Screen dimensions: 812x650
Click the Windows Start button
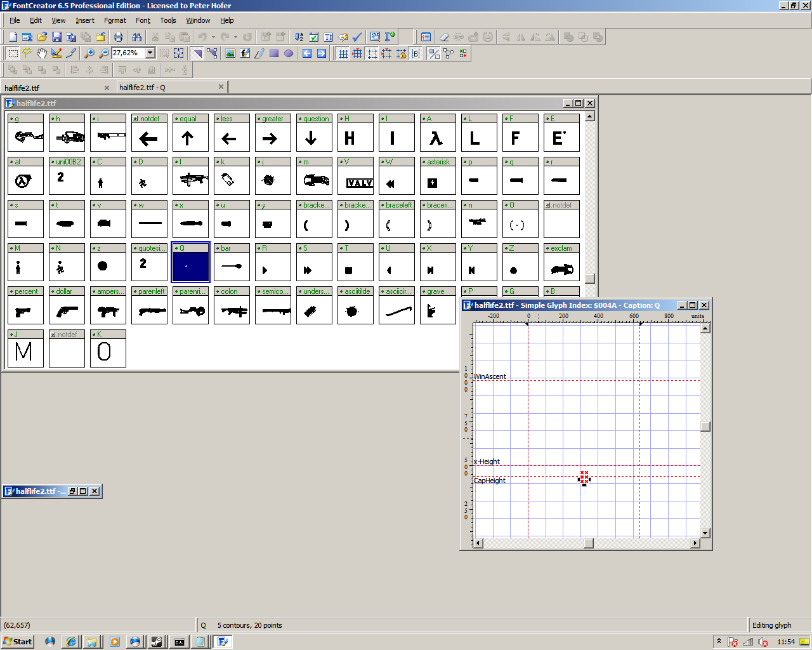pos(18,642)
